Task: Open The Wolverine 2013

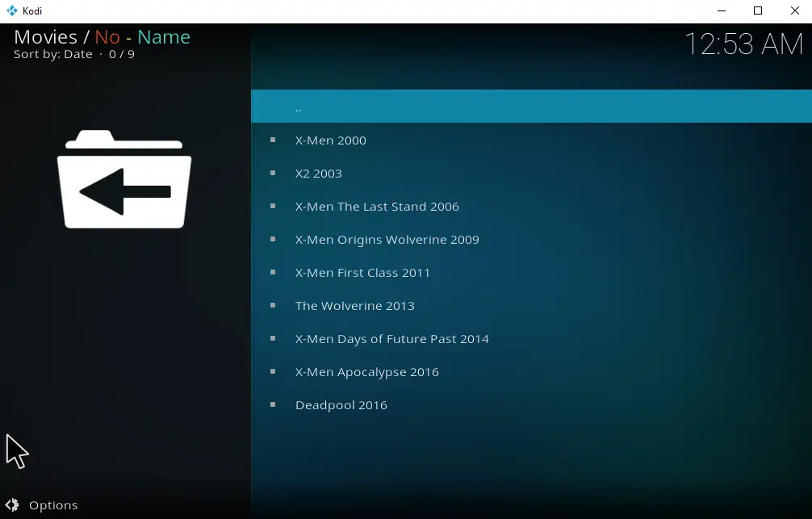Action: (531, 306)
